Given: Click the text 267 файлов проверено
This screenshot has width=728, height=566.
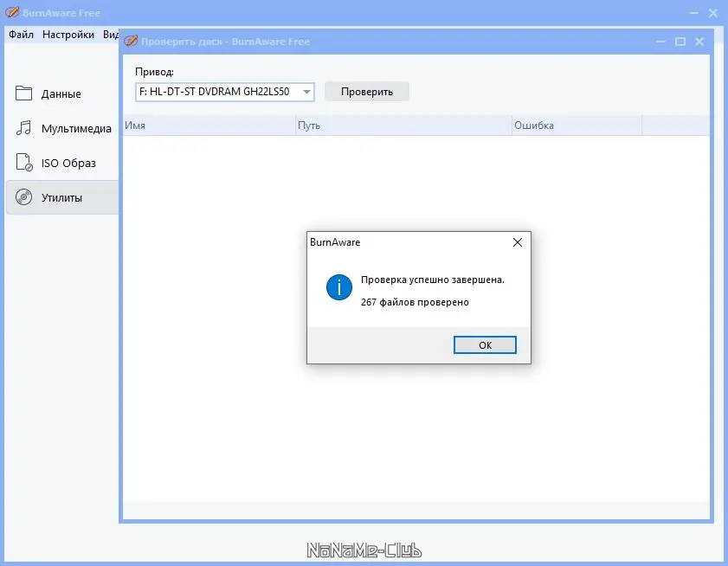Looking at the screenshot, I should [x=415, y=302].
